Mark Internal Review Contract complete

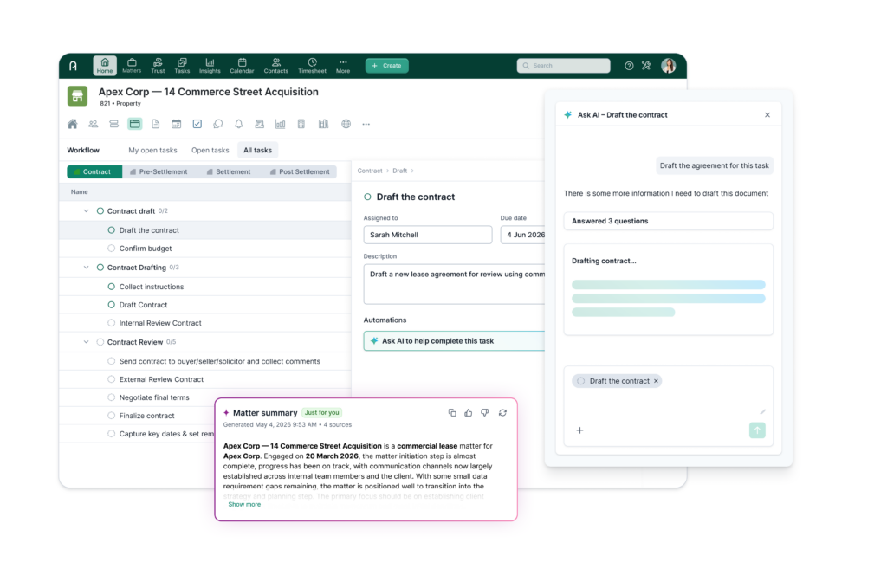click(x=112, y=323)
